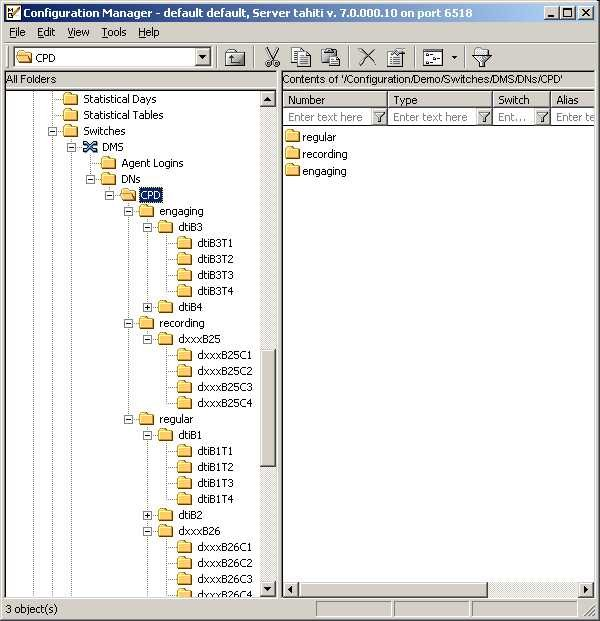Click filter icon beside Number filter field
The height and width of the screenshot is (621, 600).
[x=379, y=117]
